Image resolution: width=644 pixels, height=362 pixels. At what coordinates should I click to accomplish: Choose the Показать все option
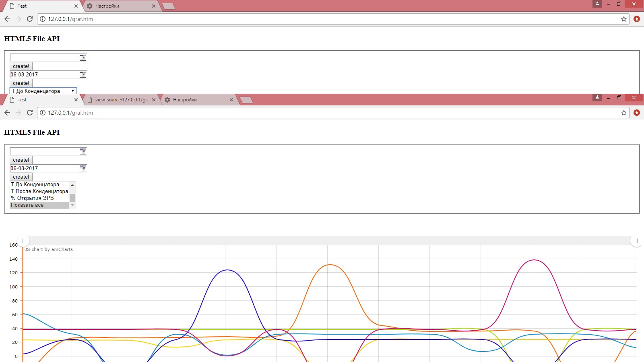pos(39,205)
